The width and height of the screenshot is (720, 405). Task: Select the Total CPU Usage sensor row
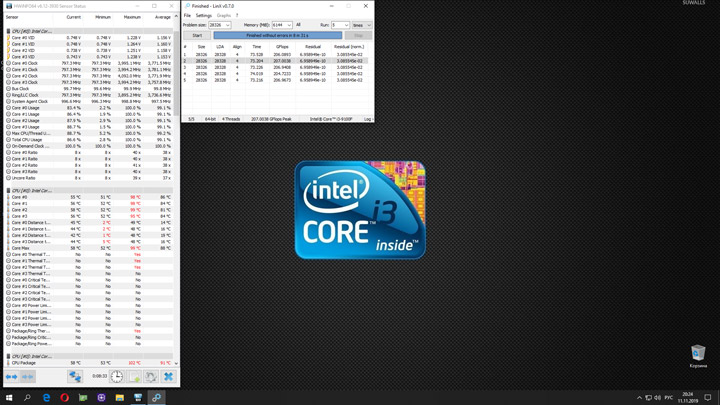[x=90, y=140]
